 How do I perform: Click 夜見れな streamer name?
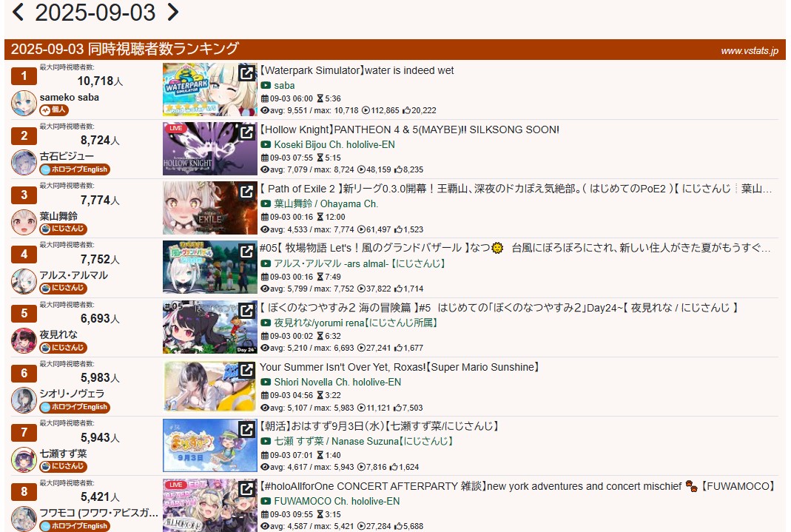[x=58, y=335]
